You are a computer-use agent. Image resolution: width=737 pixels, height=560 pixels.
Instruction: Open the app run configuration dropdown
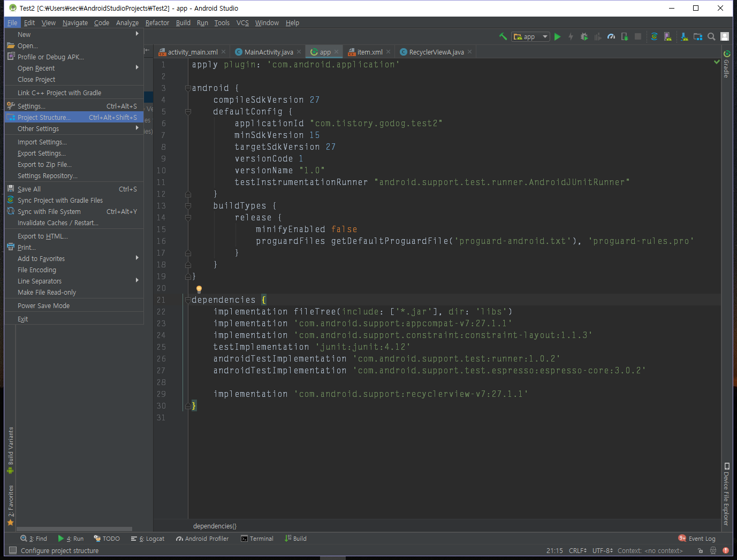pos(531,36)
